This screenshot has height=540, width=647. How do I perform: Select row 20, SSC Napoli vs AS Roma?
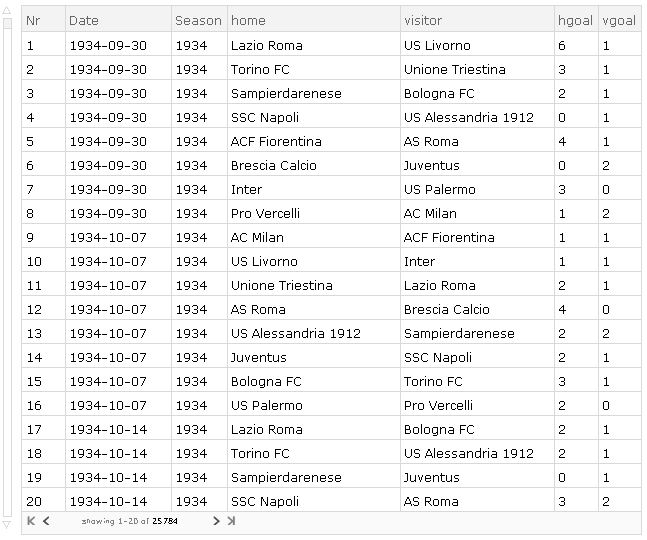(331, 501)
